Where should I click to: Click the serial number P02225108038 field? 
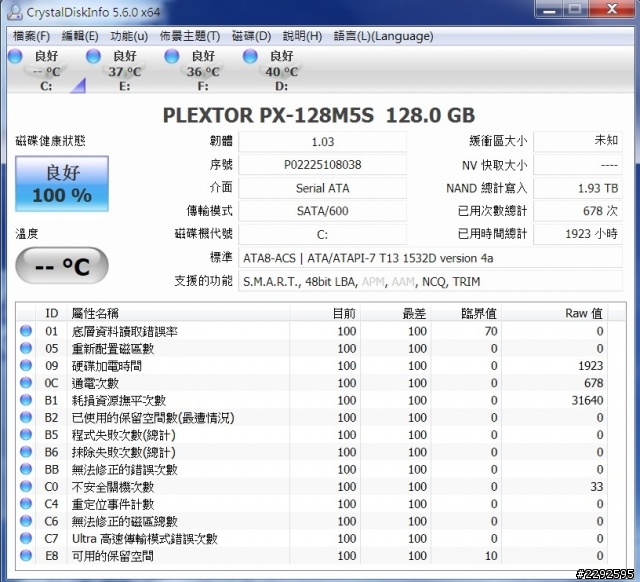(x=322, y=165)
